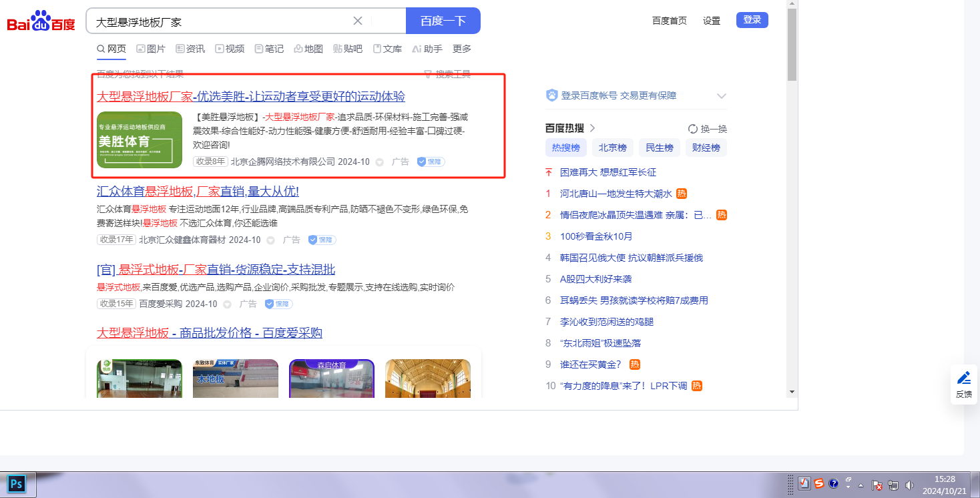Open dropdown arrow beside 北京企腾网络技术有限公司 2024-10

379,162
